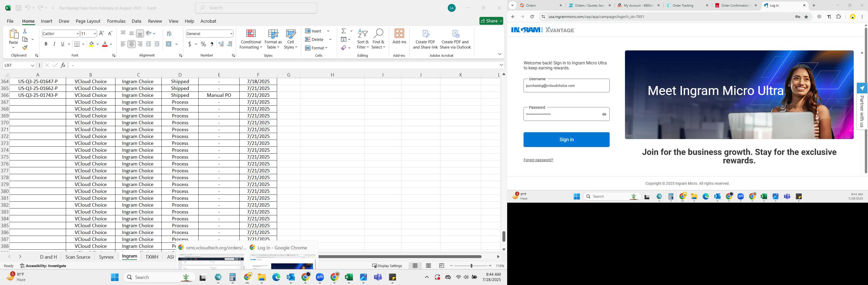Open the Fill Color swatch button
The width and height of the screenshot is (868, 285).
pyautogui.click(x=91, y=44)
